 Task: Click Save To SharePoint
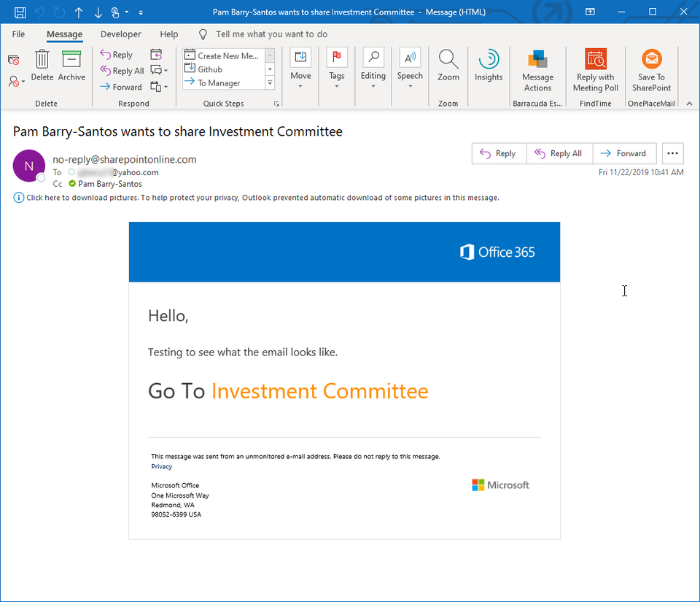click(x=651, y=71)
